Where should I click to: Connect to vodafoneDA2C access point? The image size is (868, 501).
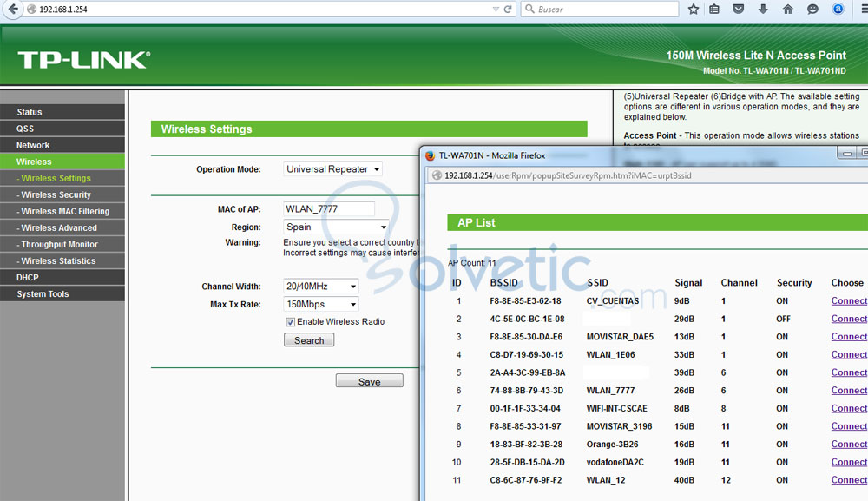(x=849, y=462)
